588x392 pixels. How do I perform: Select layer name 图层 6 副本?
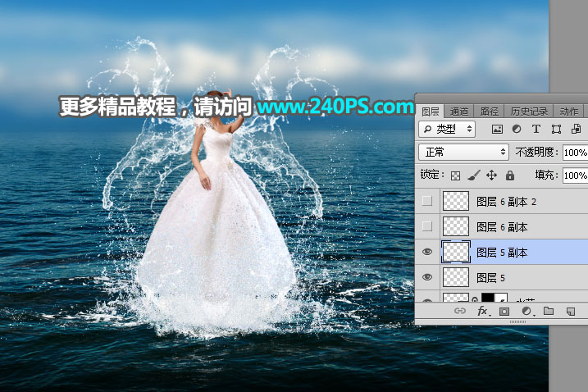pos(502,227)
